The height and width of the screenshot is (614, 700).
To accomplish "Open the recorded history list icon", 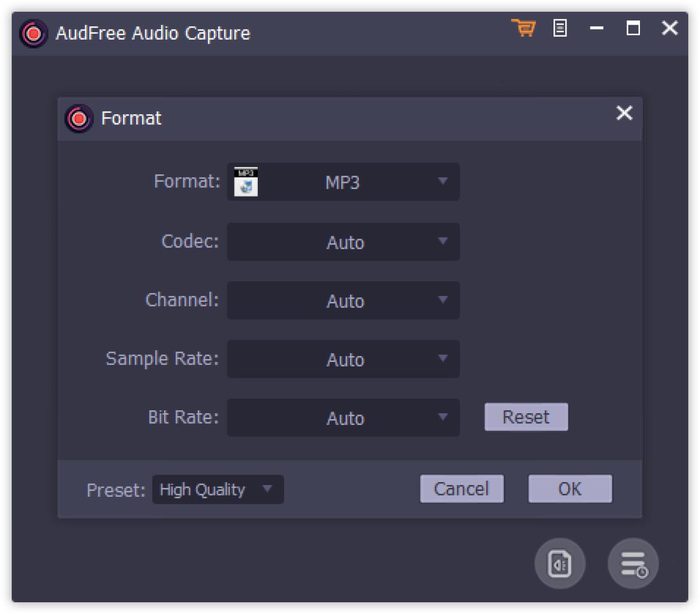I will (632, 563).
